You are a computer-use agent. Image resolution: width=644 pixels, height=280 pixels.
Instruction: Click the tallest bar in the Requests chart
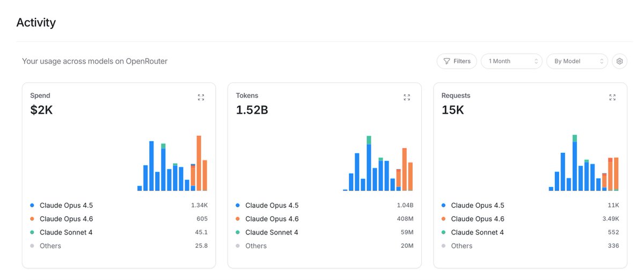(575, 163)
